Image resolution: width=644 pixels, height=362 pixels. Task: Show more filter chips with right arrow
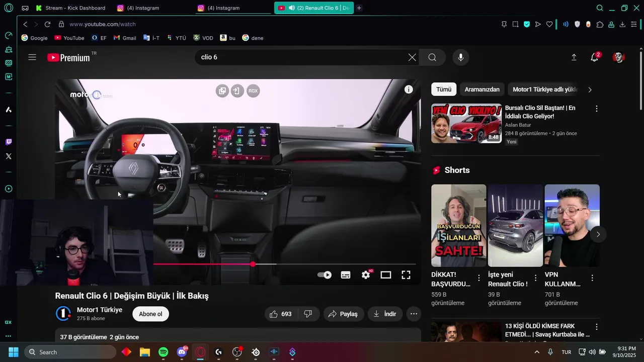tap(590, 89)
